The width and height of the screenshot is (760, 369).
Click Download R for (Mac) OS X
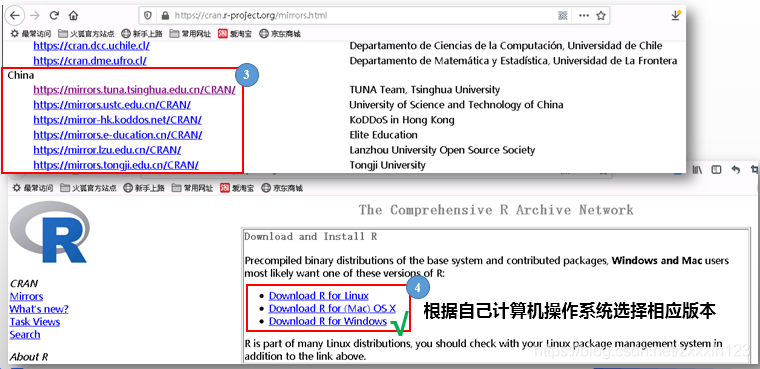tap(332, 308)
